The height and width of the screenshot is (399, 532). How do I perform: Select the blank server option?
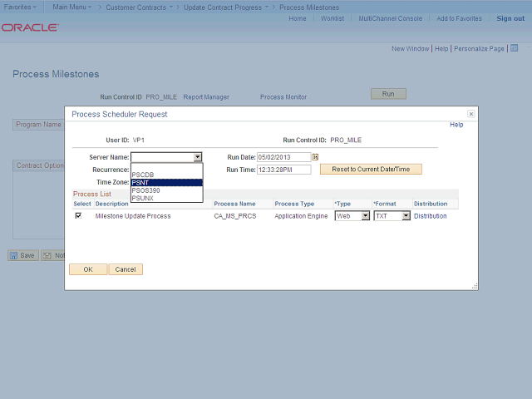[x=166, y=167]
